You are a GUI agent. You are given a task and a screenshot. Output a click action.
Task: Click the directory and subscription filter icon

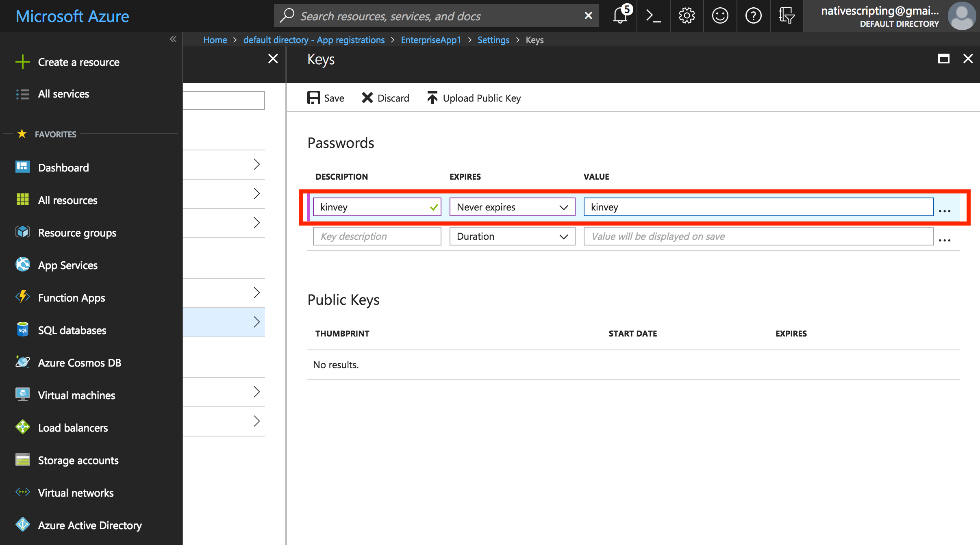[x=787, y=16]
